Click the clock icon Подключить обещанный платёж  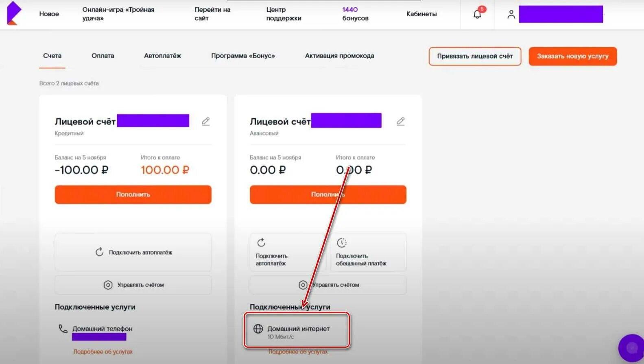pos(341,243)
